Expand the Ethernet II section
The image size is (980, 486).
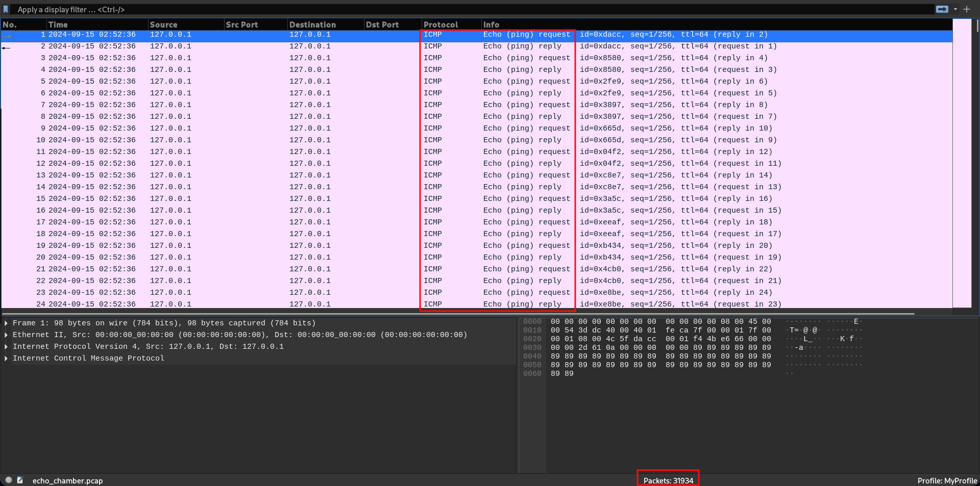(6, 334)
